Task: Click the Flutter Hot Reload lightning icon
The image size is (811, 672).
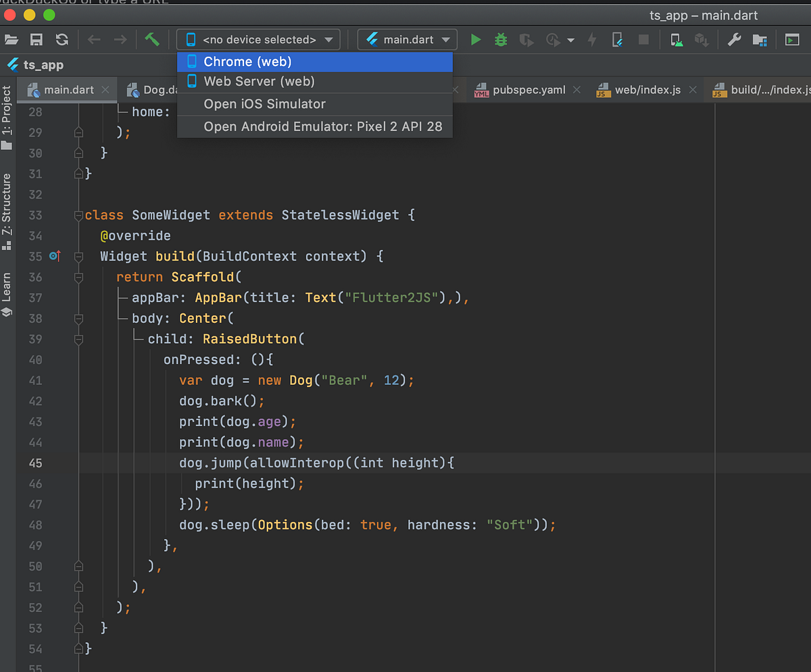Action: click(x=592, y=40)
